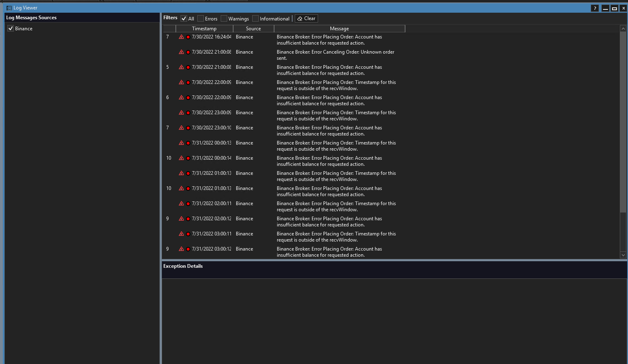Click warning triangle in 7/31/2022 03:00:12 row
This screenshot has width=628, height=364.
(x=181, y=249)
